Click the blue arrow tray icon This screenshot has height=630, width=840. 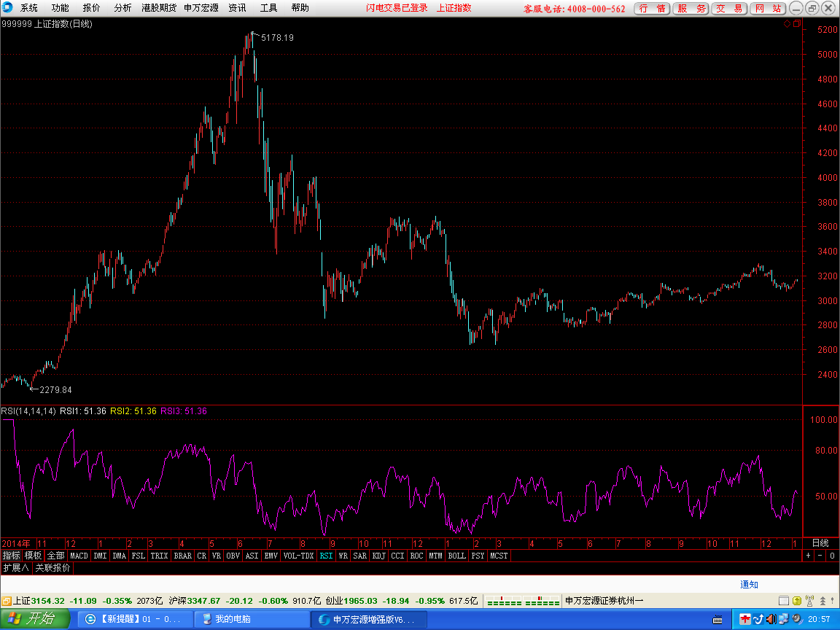[758, 619]
